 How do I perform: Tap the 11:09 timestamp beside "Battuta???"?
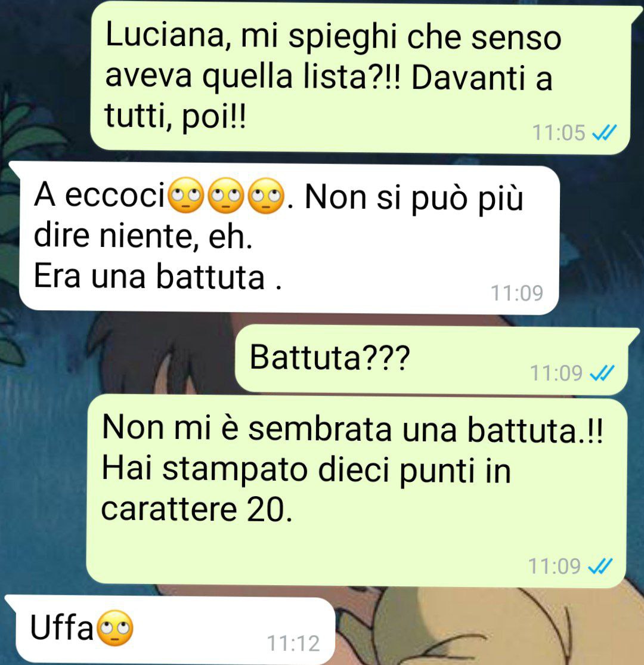(556, 373)
